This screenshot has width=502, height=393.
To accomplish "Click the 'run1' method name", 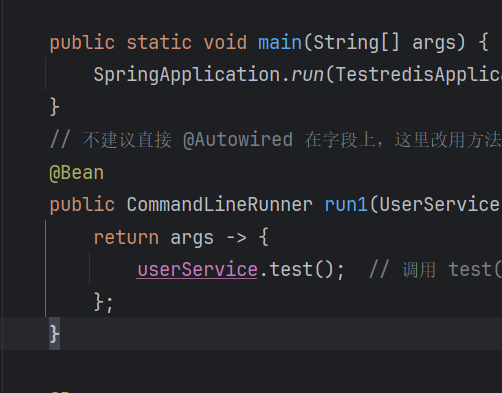I will click(346, 204).
